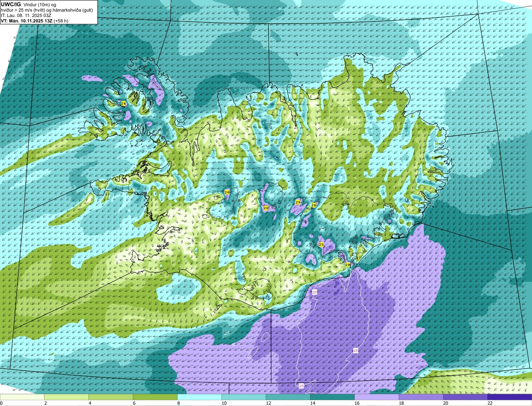This screenshot has width=532, height=406.
Task: Select the 2–4 m/s light green legend swatch
Action: click(x=66, y=397)
